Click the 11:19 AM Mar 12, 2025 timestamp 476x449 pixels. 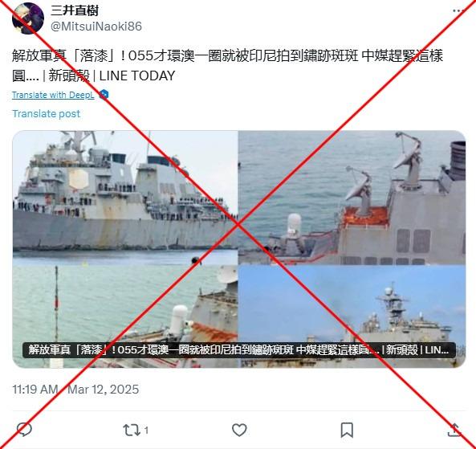(x=75, y=389)
